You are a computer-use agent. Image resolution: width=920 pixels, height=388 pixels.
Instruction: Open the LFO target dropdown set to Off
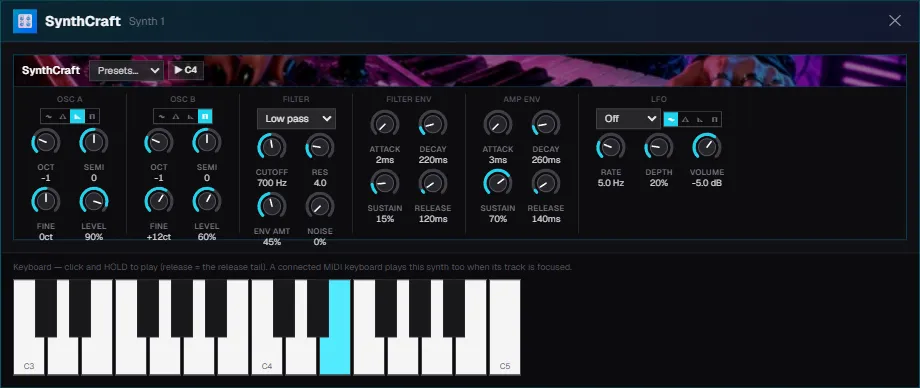[x=628, y=119]
